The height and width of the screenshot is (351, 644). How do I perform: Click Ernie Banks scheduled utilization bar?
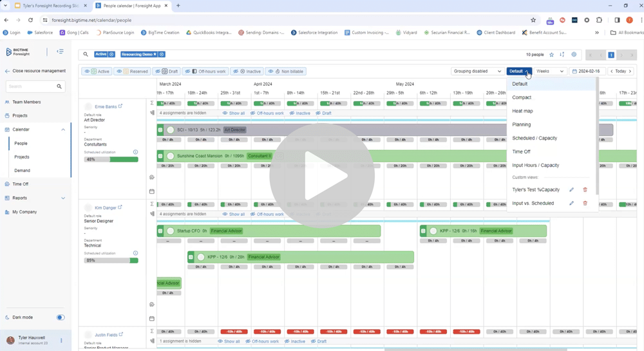[111, 159]
